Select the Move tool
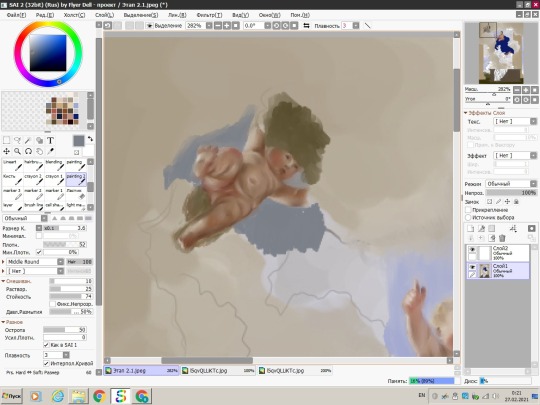This screenshot has height=405, width=540. (7, 151)
